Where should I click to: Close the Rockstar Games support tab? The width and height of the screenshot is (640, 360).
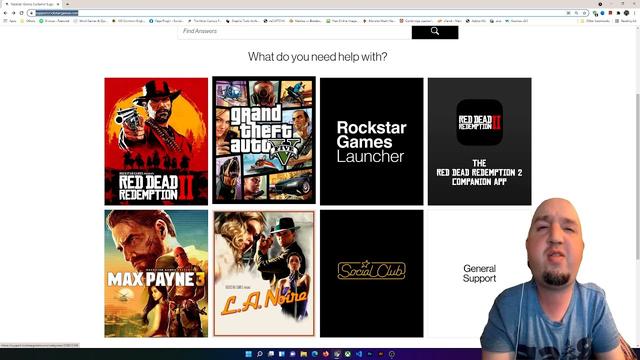tap(58, 4)
